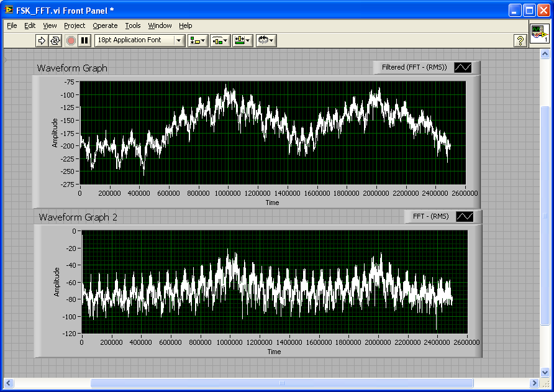Viewport: 554px width, 392px height.
Task: Click the bottom graph's Amplitude axis label
Action: point(57,281)
